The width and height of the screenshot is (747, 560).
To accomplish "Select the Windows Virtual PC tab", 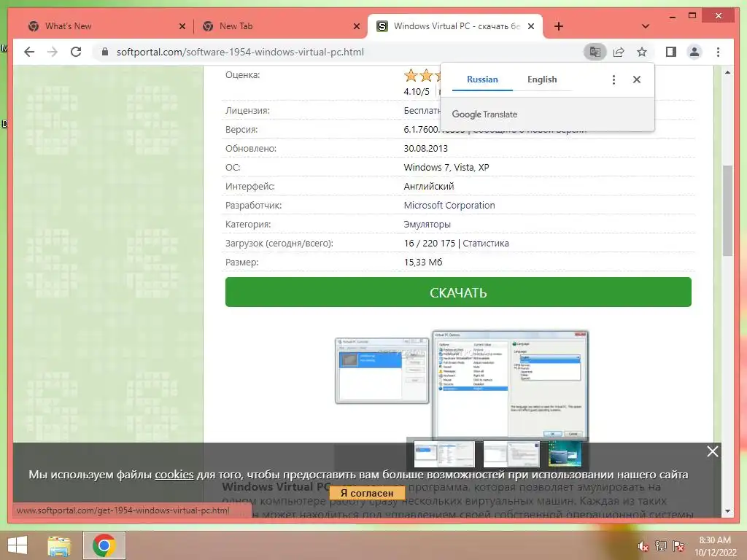I will click(455, 26).
